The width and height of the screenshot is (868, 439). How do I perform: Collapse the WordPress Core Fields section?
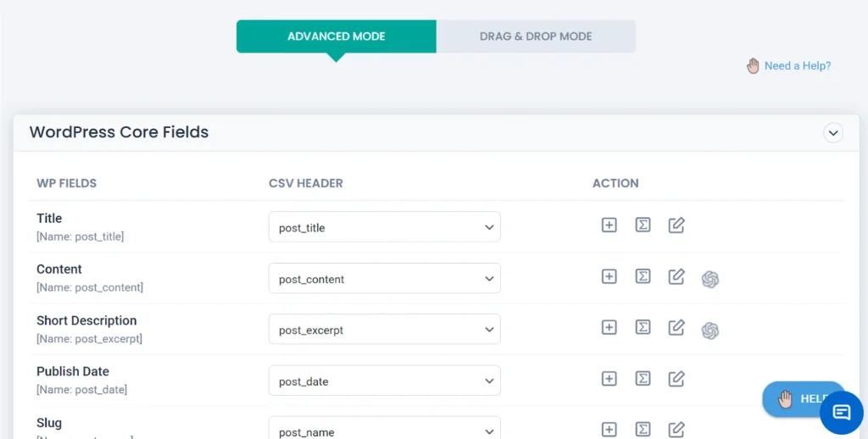pos(833,133)
